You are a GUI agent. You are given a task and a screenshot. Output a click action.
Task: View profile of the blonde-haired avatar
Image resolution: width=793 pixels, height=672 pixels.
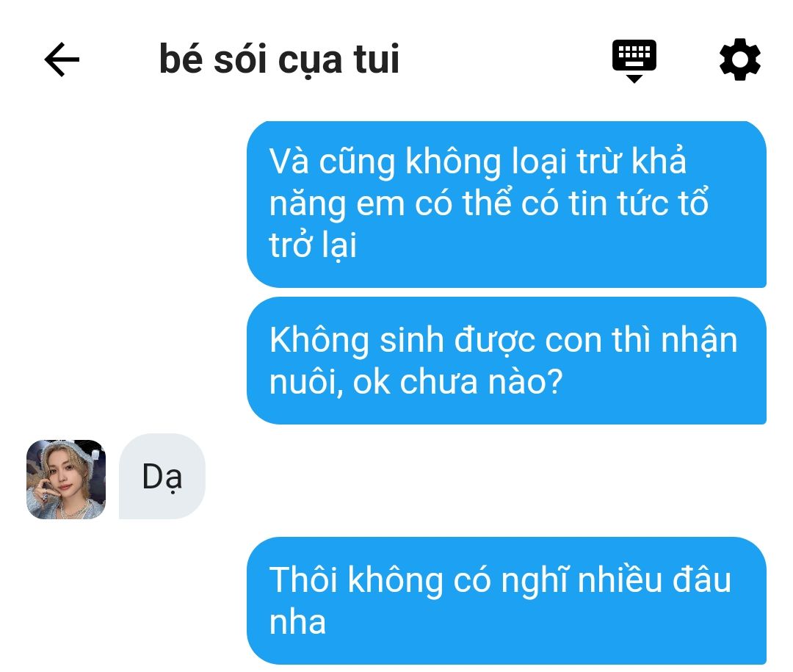click(x=66, y=479)
